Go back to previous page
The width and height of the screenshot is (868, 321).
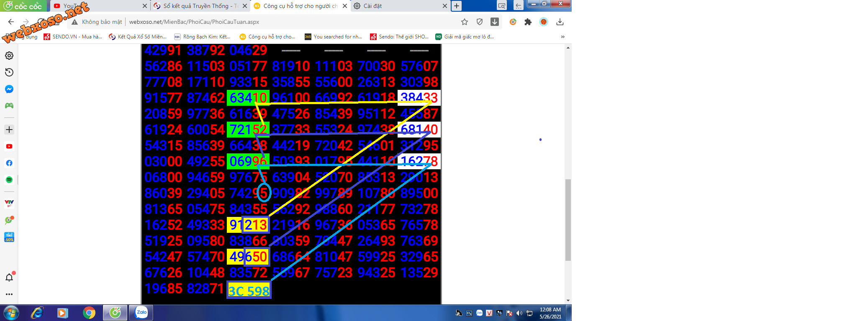[x=11, y=22]
